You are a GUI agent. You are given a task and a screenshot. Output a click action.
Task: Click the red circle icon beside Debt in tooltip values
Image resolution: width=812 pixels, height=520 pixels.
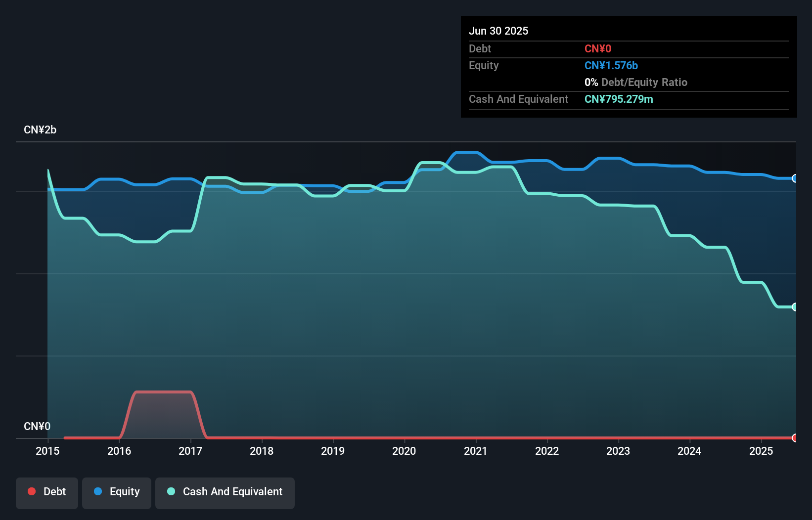coord(598,48)
